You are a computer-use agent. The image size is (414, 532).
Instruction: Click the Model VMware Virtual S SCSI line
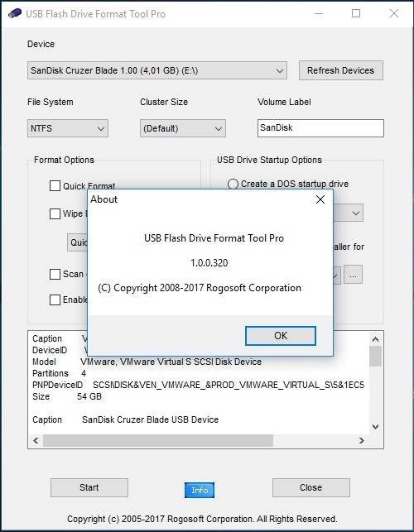pyautogui.click(x=147, y=362)
